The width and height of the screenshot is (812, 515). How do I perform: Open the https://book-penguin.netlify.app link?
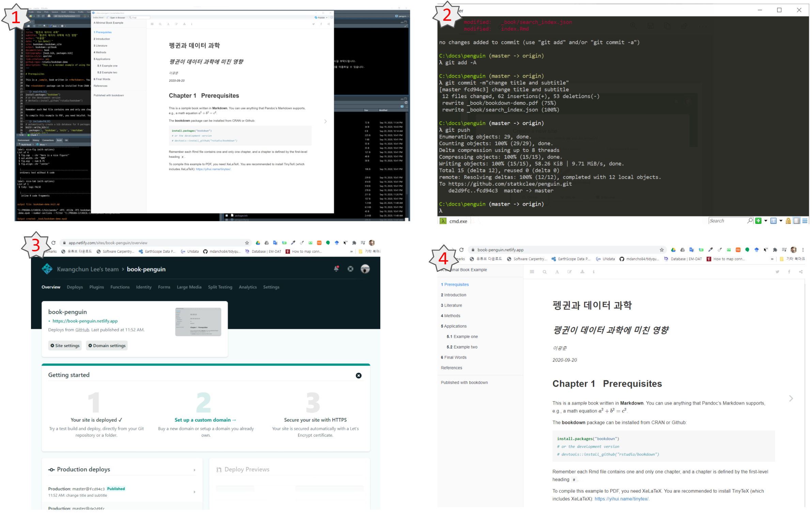(85, 321)
